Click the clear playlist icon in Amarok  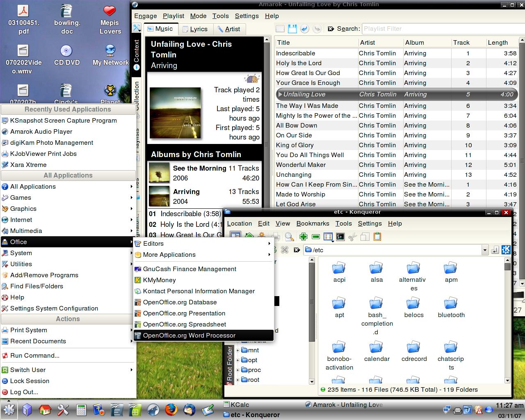pos(280,29)
